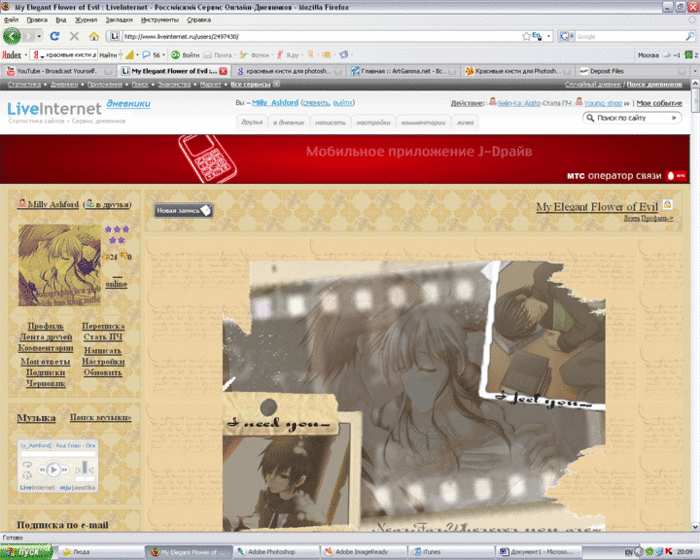The image size is (700, 560).
Task: Open the Переписка sidebar link
Action: click(x=103, y=326)
